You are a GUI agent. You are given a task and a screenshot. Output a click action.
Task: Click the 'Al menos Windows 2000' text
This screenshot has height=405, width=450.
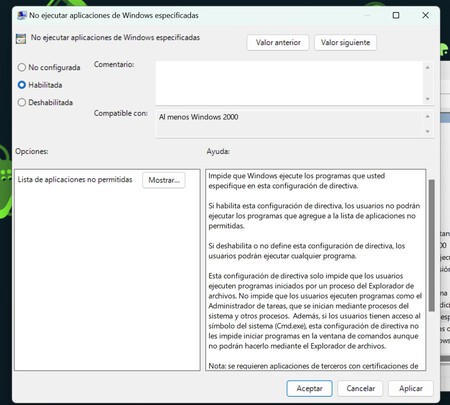tap(198, 117)
